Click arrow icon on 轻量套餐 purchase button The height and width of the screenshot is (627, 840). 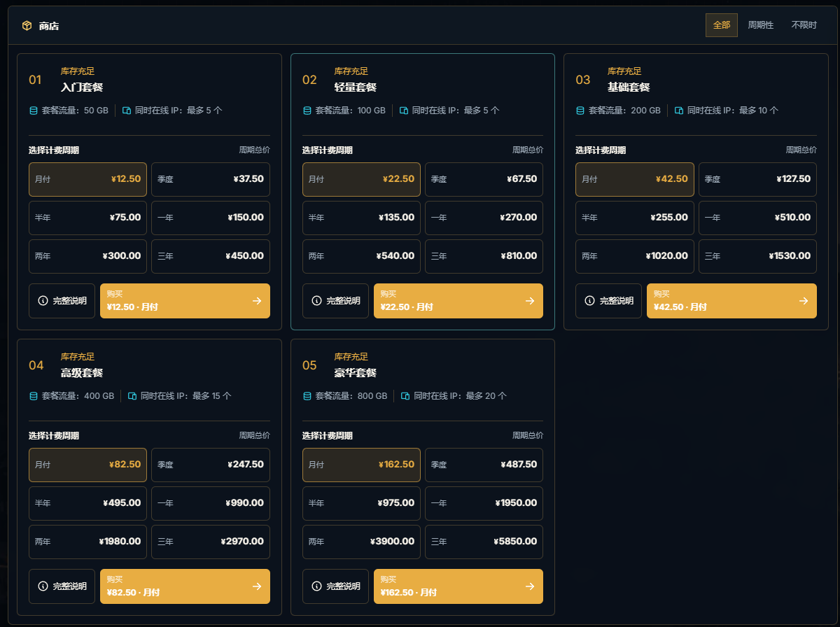tap(530, 301)
